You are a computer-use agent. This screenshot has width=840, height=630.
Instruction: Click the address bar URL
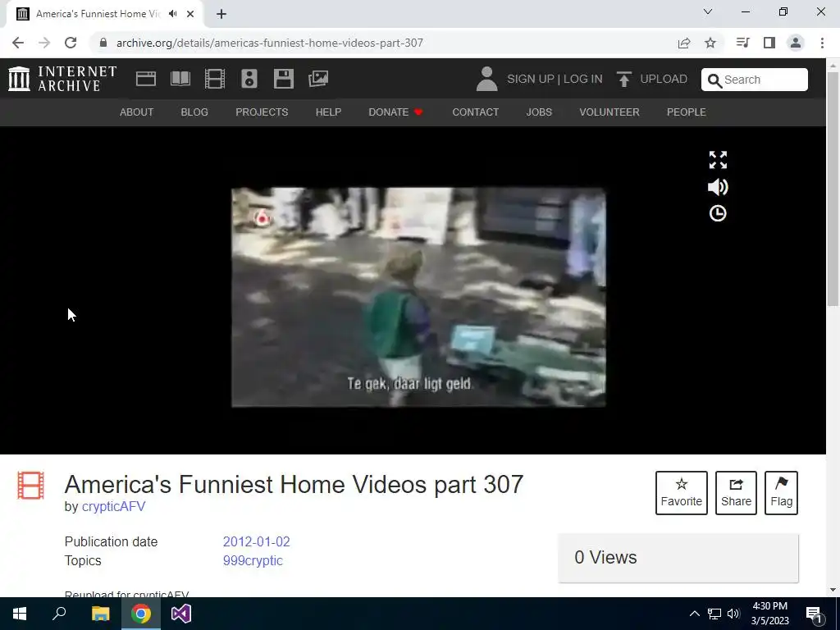(x=269, y=43)
